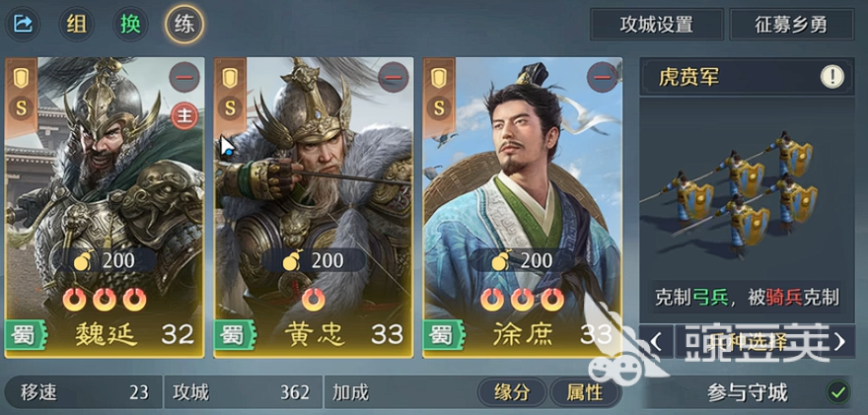Open the 缘分 bonus tab
The height and width of the screenshot is (415, 868).
pos(512,393)
